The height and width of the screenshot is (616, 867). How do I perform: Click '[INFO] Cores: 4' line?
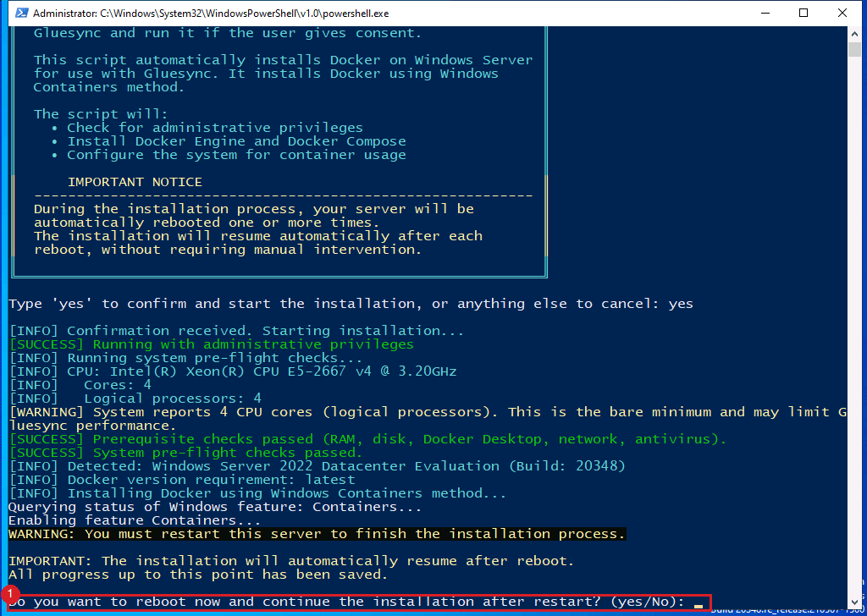(80, 384)
